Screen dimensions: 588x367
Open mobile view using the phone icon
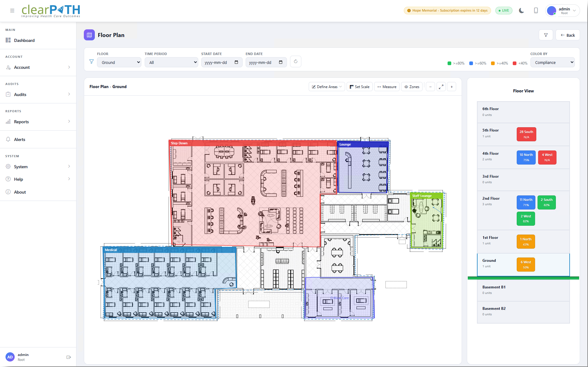pyautogui.click(x=536, y=10)
